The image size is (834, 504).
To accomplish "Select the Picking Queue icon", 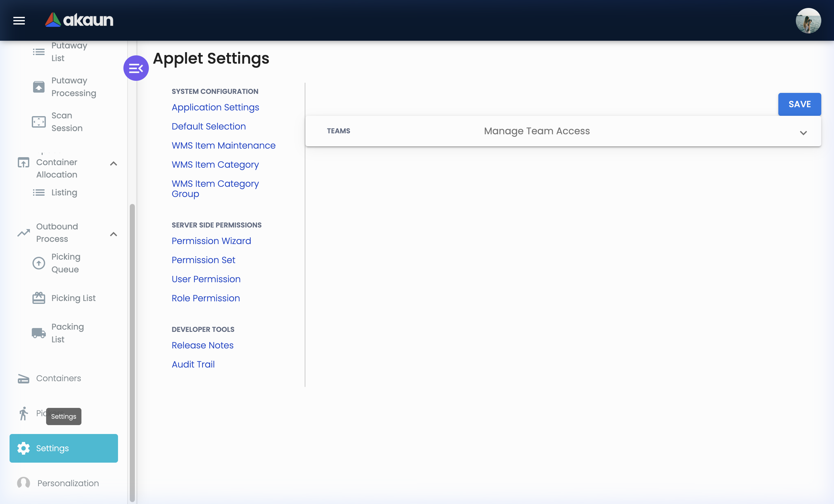I will pos(38,263).
